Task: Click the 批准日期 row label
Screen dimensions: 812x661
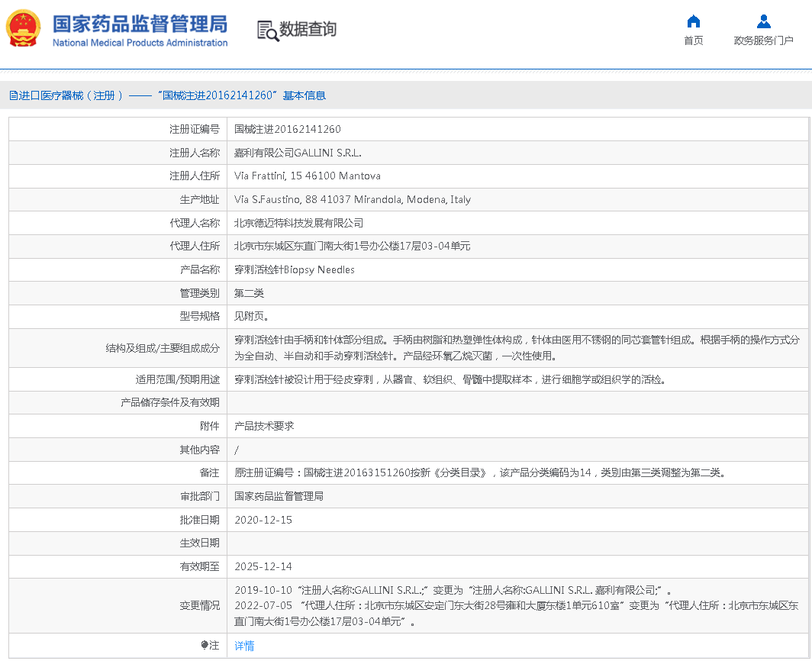Action: [x=200, y=520]
